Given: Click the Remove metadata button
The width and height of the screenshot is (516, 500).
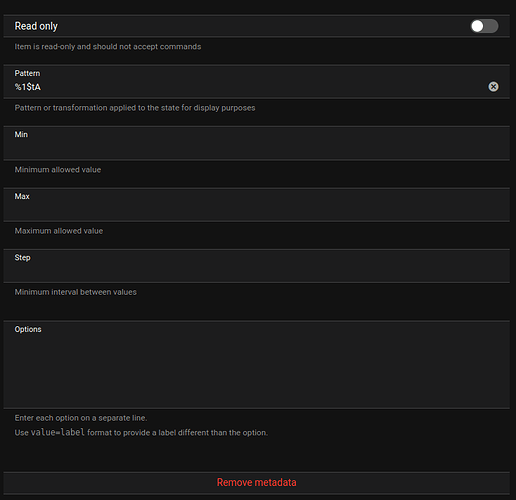Looking at the screenshot, I should click(x=256, y=482).
